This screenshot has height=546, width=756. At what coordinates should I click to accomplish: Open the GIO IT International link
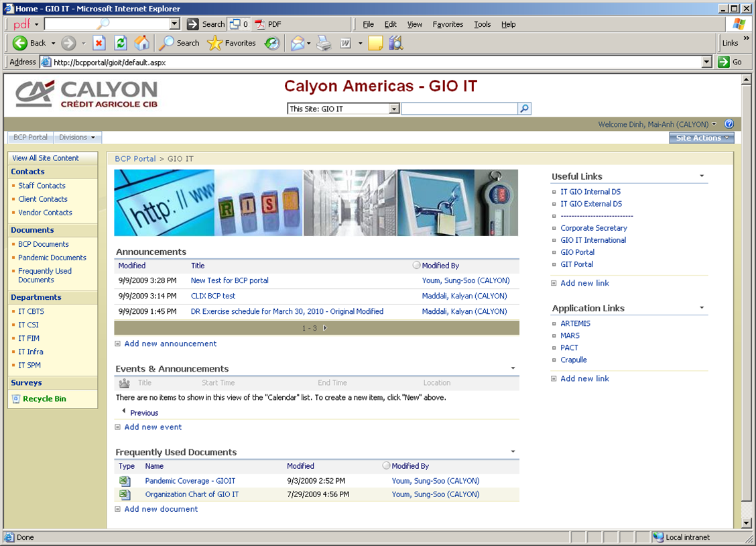[593, 240]
